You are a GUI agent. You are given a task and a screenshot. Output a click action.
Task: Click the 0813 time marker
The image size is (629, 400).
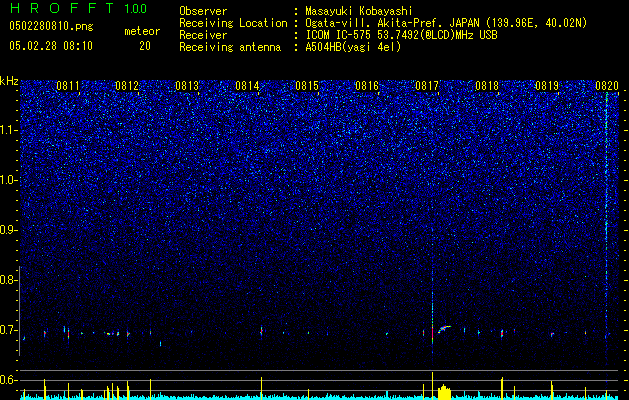tap(187, 85)
